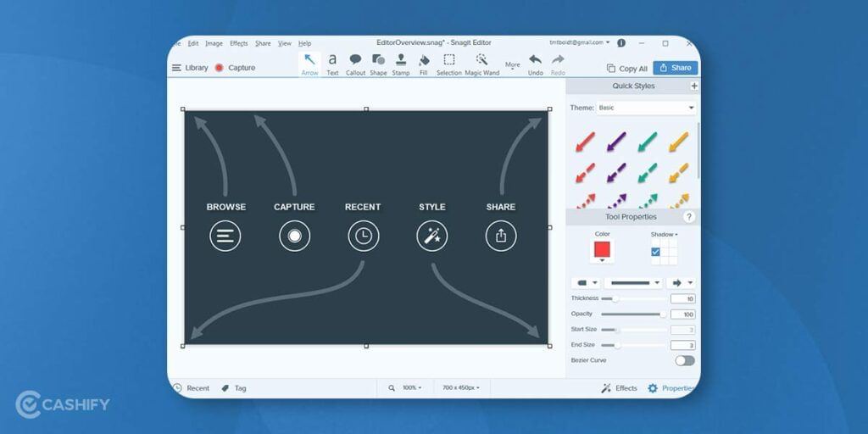This screenshot has width=868, height=434.
Task: Toggle the checked shadow direction box
Action: [x=655, y=252]
